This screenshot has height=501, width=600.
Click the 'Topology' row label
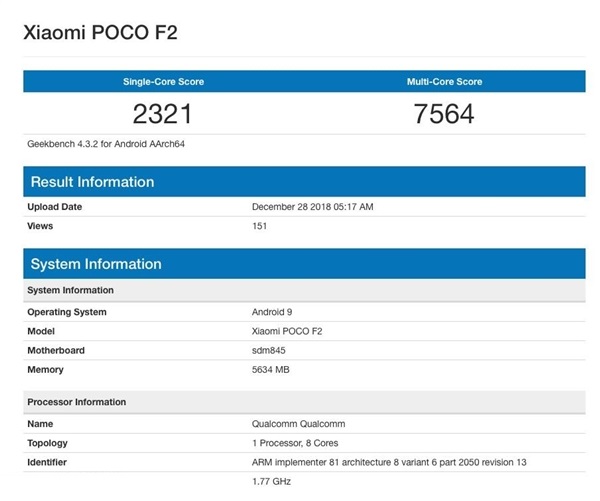47,443
